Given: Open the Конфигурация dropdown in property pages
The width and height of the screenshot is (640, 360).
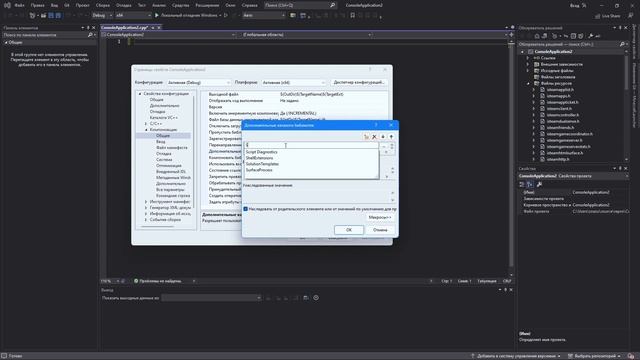Looking at the screenshot, I should point(199,82).
